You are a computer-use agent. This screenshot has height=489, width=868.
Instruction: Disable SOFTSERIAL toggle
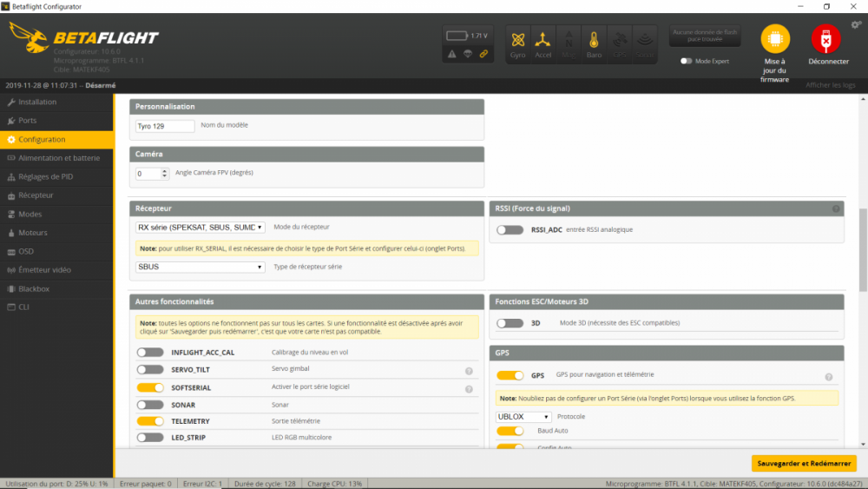(150, 387)
